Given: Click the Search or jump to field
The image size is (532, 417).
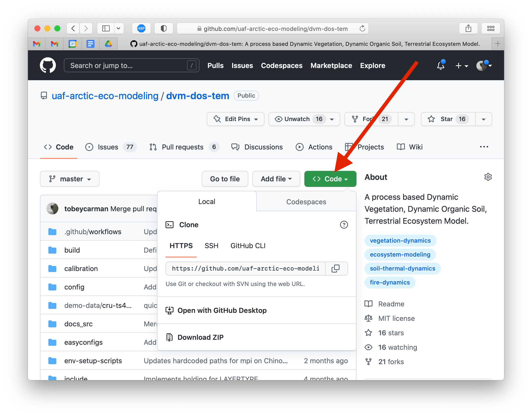Looking at the screenshot, I should pos(131,65).
